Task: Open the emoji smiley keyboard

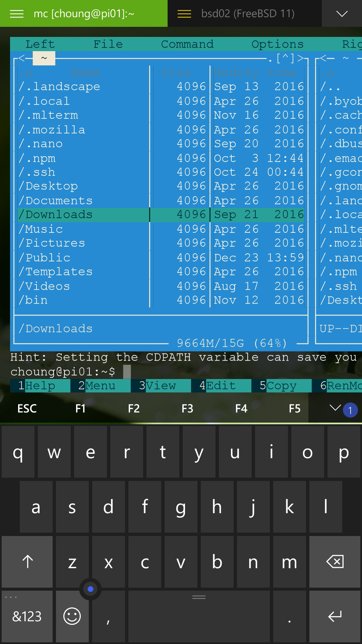Action: [72, 616]
